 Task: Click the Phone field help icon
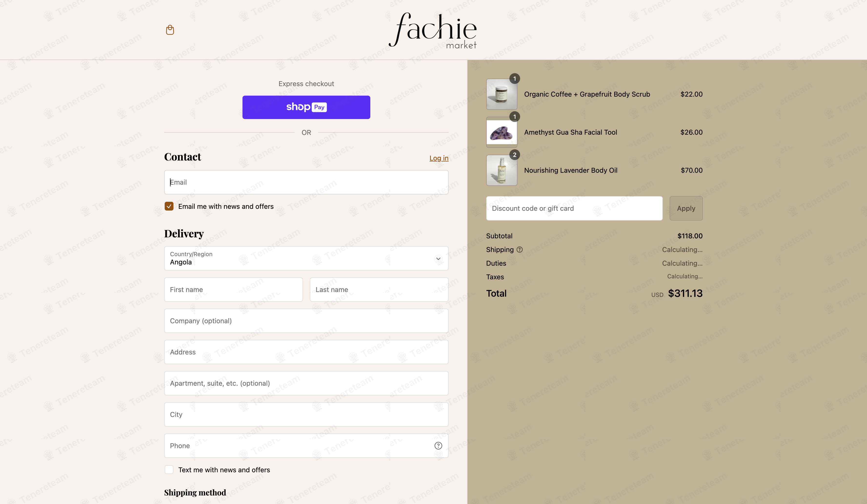point(438,445)
